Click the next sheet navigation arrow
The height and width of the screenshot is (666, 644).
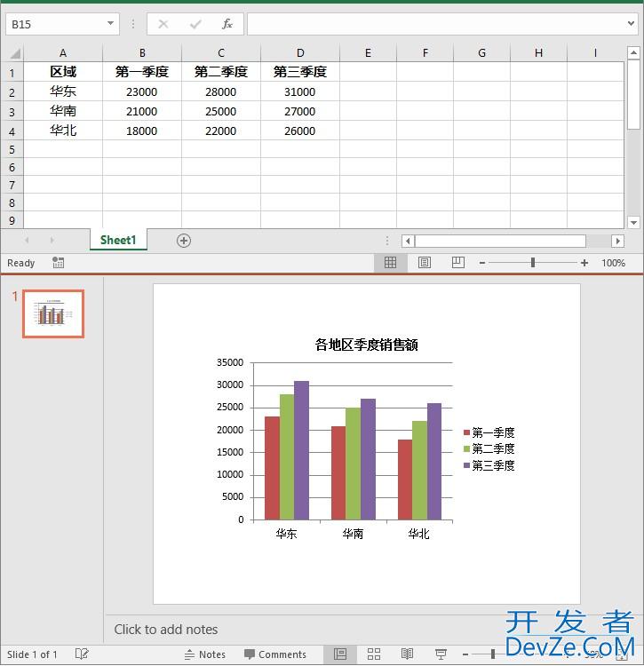pyautogui.click(x=52, y=240)
